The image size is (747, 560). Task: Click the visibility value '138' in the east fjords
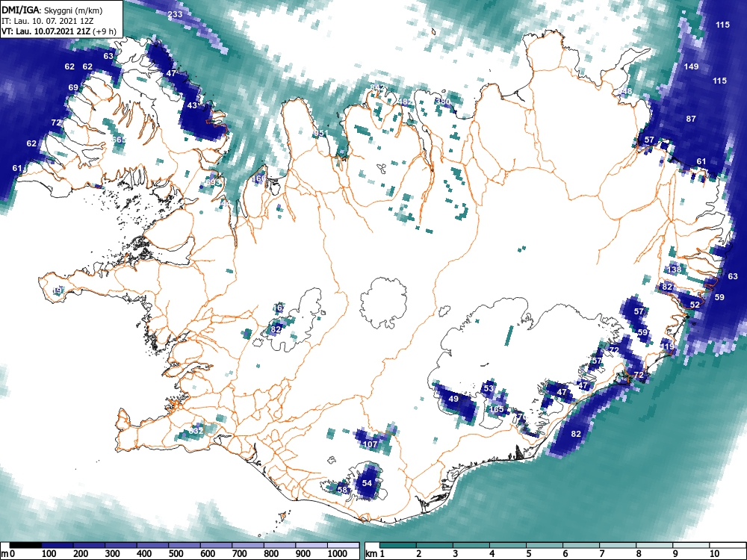pos(674,270)
